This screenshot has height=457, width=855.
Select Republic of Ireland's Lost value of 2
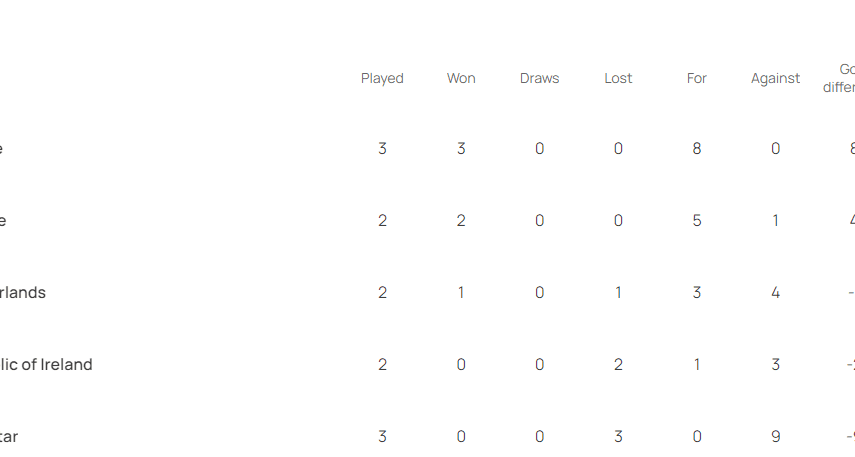[x=618, y=365]
